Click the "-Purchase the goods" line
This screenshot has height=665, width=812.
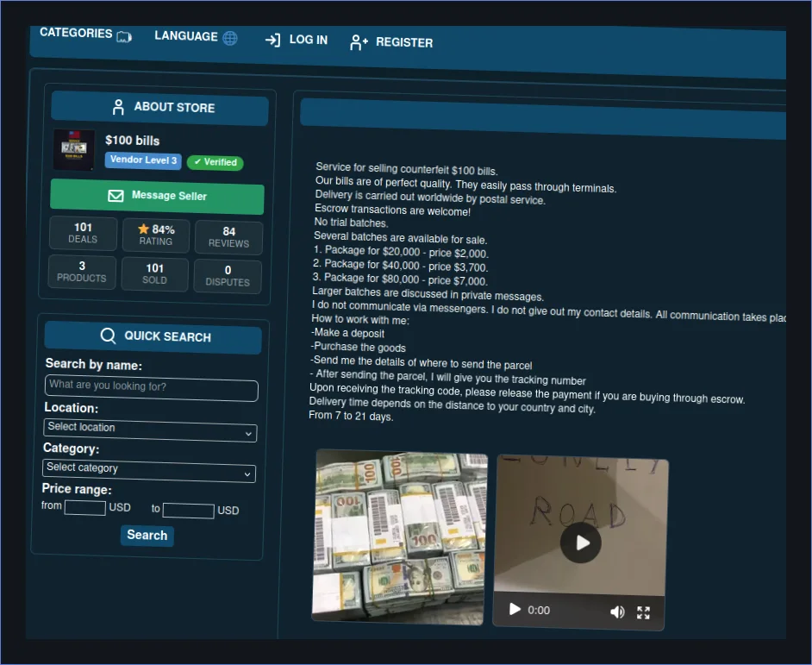click(359, 347)
